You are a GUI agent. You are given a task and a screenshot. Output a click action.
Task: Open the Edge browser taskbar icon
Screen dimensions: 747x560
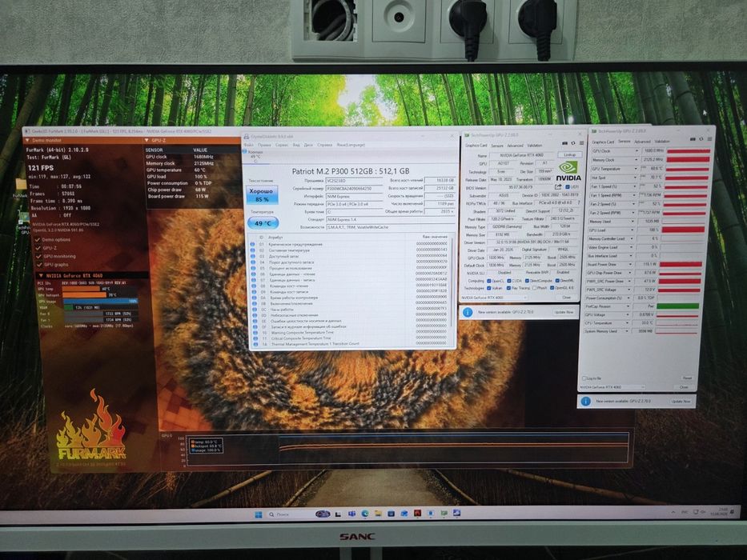[365, 514]
